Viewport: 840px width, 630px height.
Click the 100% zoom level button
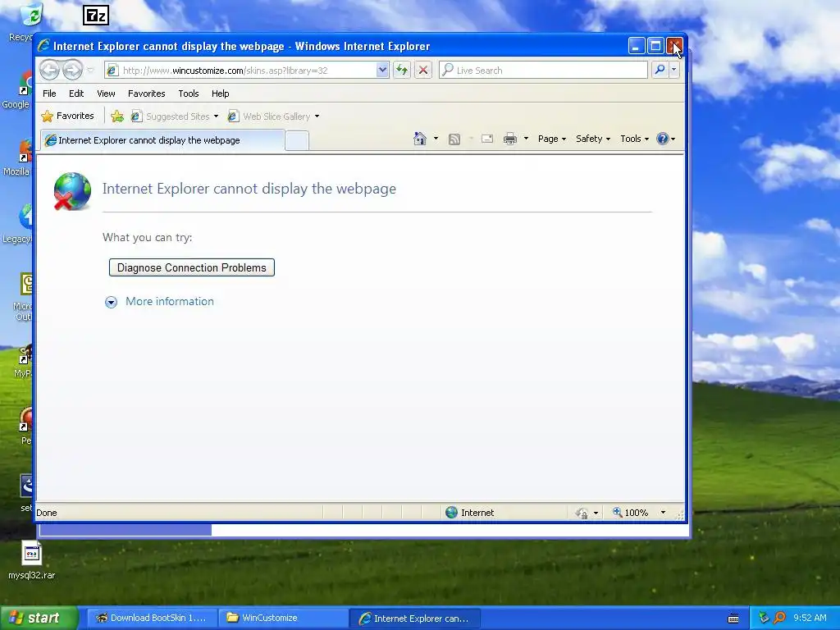pyautogui.click(x=631, y=513)
